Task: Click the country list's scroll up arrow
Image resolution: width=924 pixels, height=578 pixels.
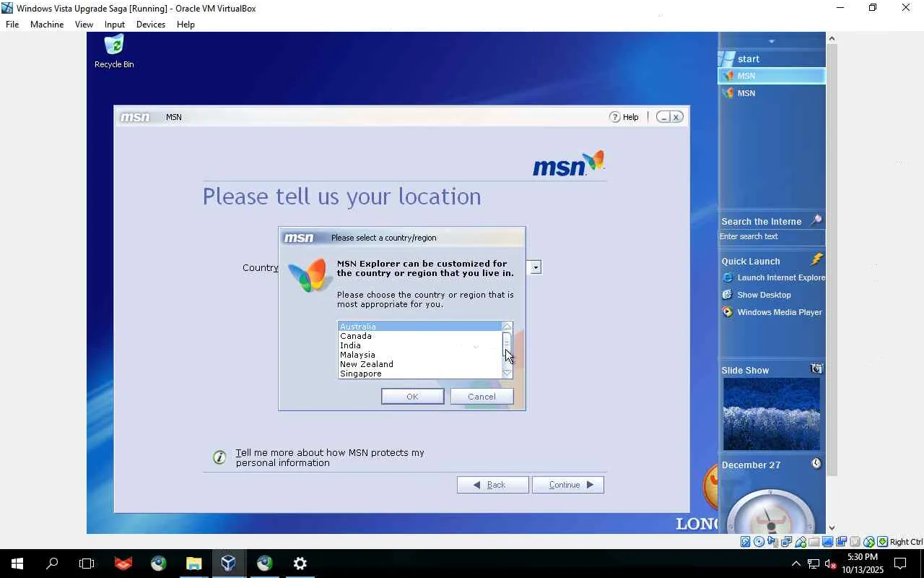Action: pos(507,327)
